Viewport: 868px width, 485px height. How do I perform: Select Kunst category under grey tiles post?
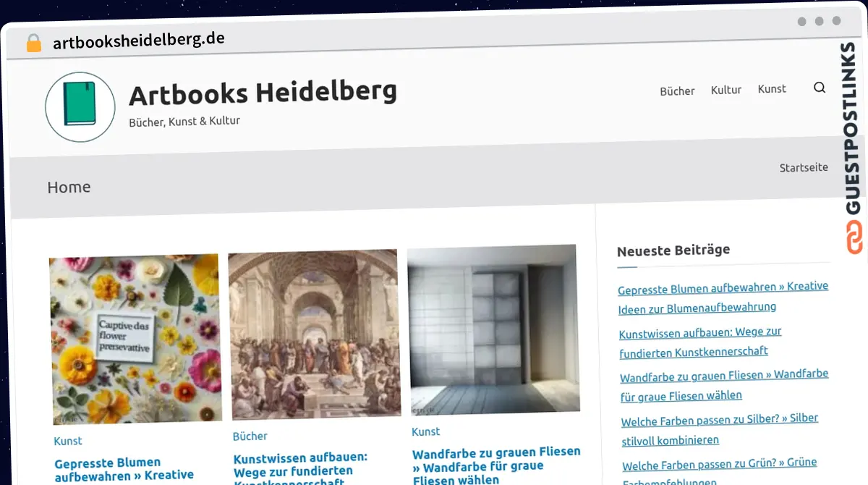[426, 431]
